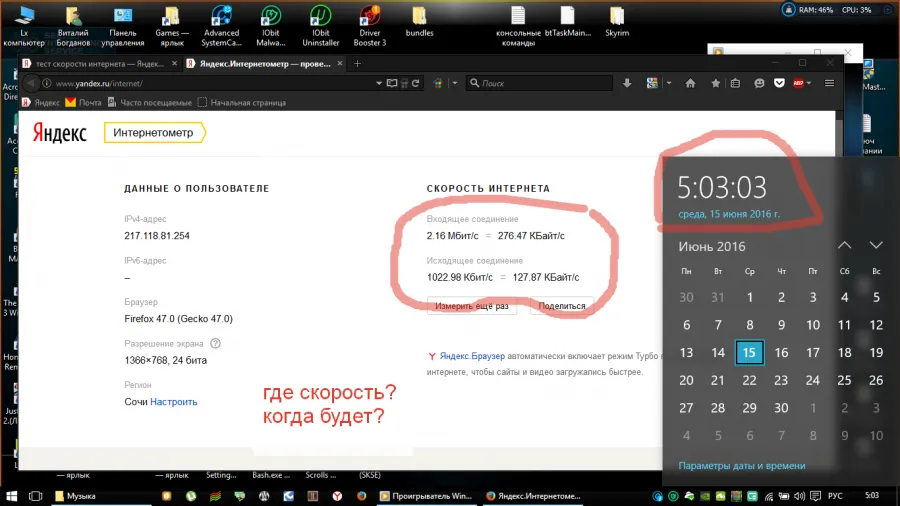Viewport: 900px width, 506px height.
Task: Bookmark this page with star icon
Action: pos(715,83)
